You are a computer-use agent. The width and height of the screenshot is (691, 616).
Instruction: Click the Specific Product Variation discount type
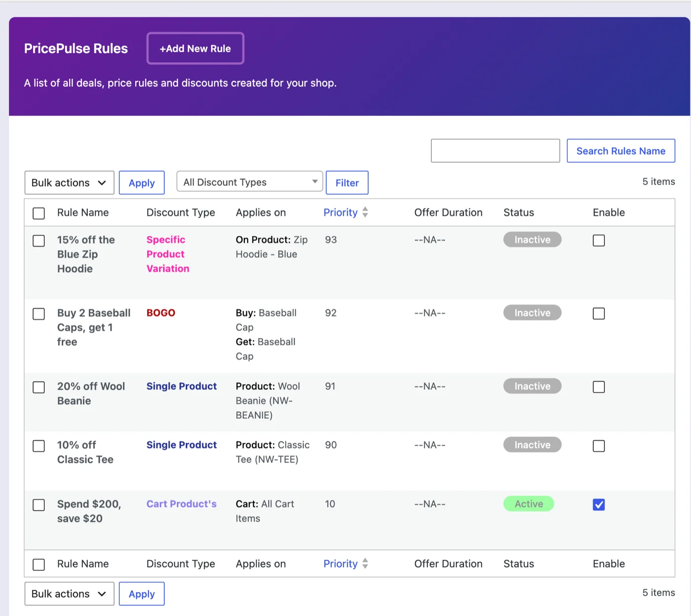[x=168, y=254]
